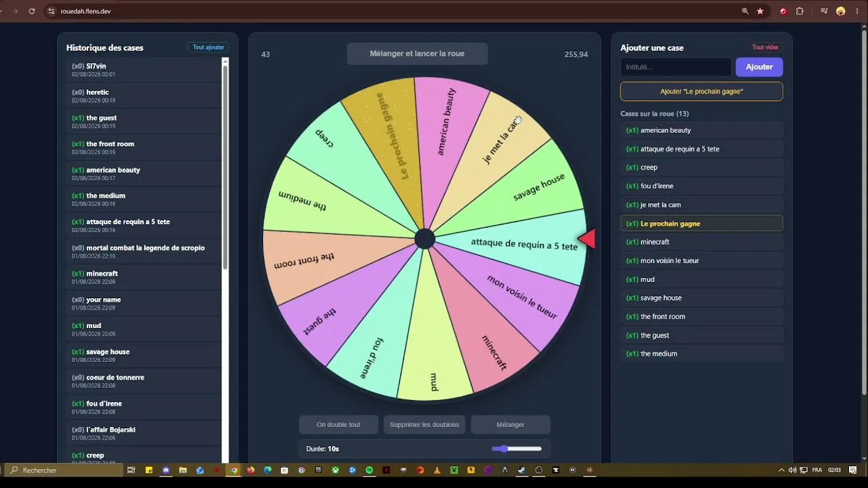Open Minecraft launcher from the taskbar
This screenshot has width=868, height=488.
tap(454, 470)
